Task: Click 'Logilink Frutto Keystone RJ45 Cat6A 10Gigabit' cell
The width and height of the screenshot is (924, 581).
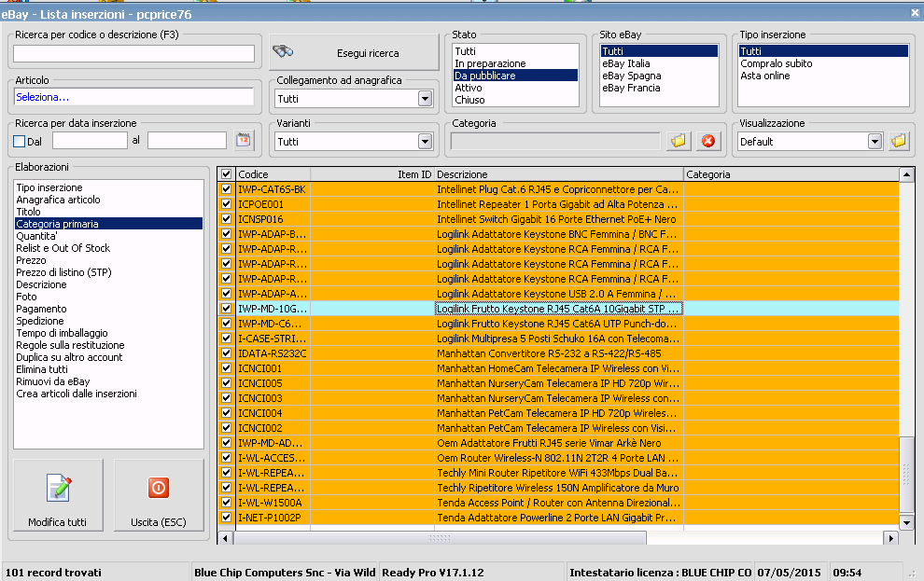Action: click(x=559, y=309)
